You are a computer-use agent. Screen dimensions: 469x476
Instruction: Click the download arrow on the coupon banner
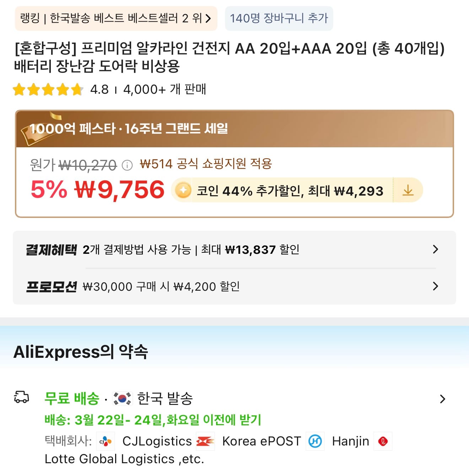pos(408,190)
